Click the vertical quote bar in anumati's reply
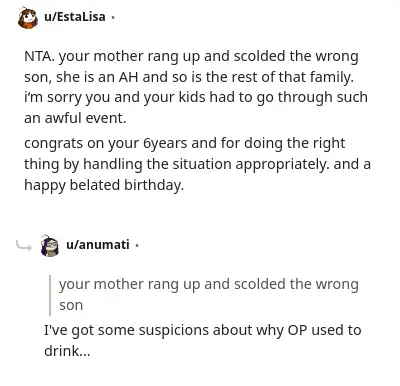 50,295
